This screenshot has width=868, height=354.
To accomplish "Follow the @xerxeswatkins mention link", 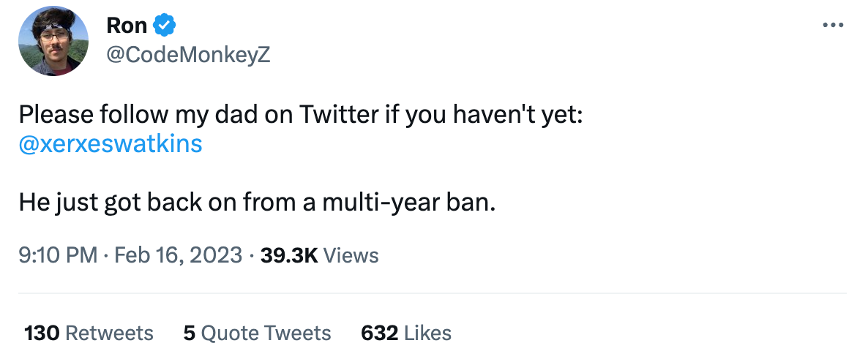I will tap(111, 143).
